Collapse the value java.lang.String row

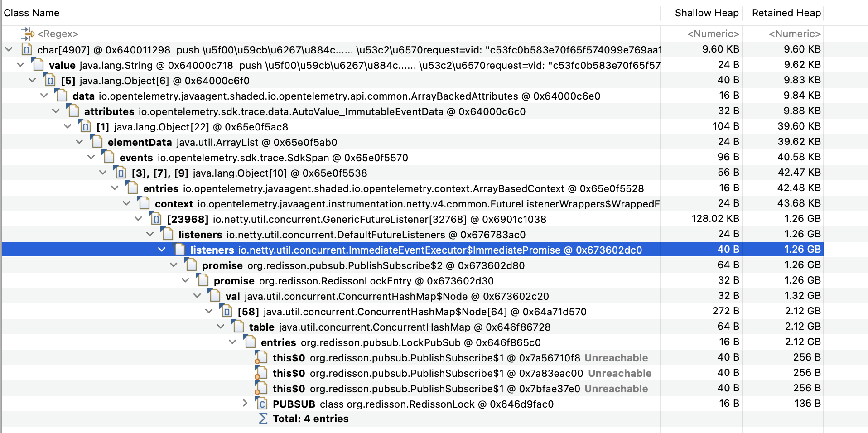click(x=20, y=64)
